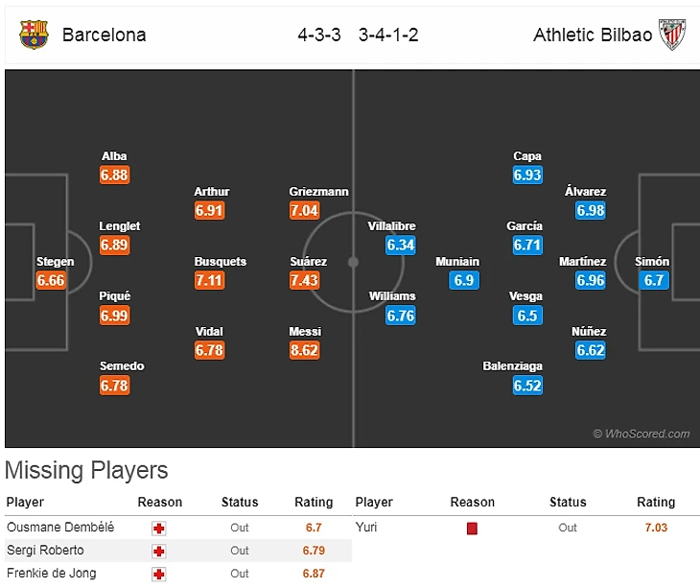The height and width of the screenshot is (588, 700).
Task: Click the Barcelona club crest icon
Action: click(x=34, y=35)
